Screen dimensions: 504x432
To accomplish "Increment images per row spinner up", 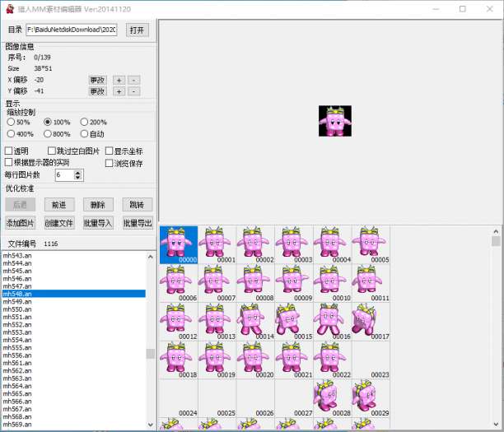I will tap(77, 173).
